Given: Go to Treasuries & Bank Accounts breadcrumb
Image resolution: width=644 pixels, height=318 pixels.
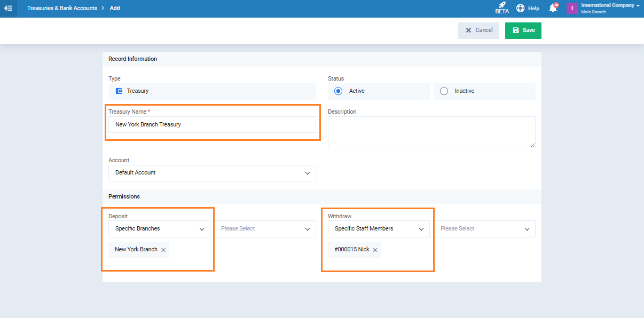Looking at the screenshot, I should [x=62, y=9].
